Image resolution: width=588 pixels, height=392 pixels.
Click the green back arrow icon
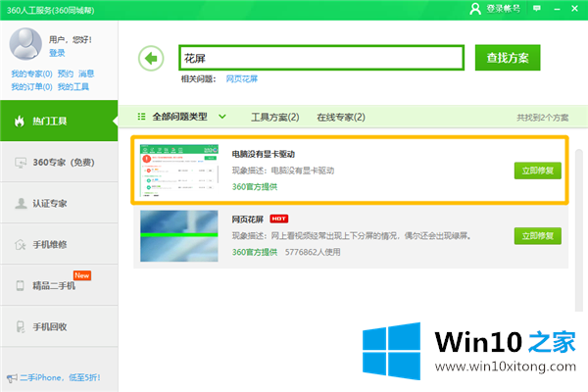tap(151, 58)
